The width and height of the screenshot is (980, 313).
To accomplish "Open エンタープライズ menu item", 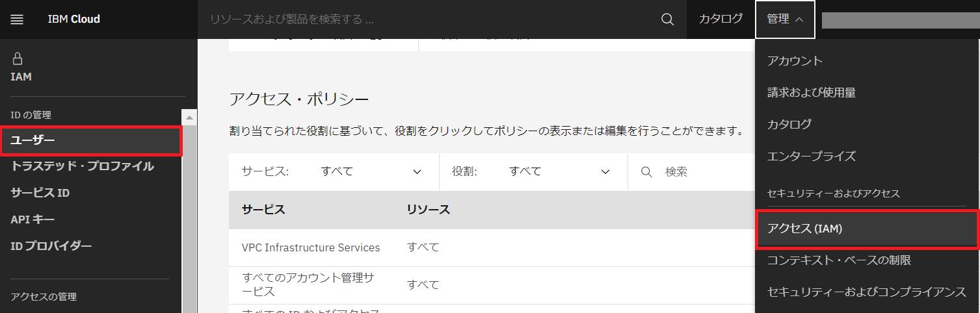I will (x=811, y=156).
